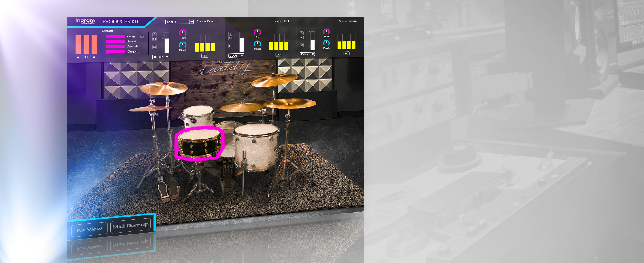The width and height of the screenshot is (644, 263).
Task: Click the arrow of the Snare1 dropdown
Action: [x=191, y=22]
